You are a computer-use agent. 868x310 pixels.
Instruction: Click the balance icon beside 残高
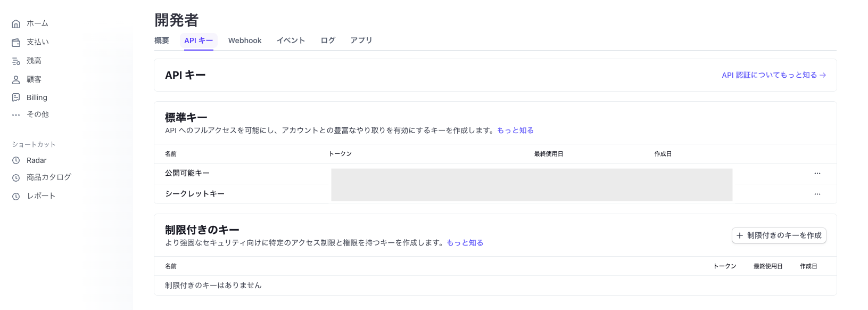click(16, 61)
